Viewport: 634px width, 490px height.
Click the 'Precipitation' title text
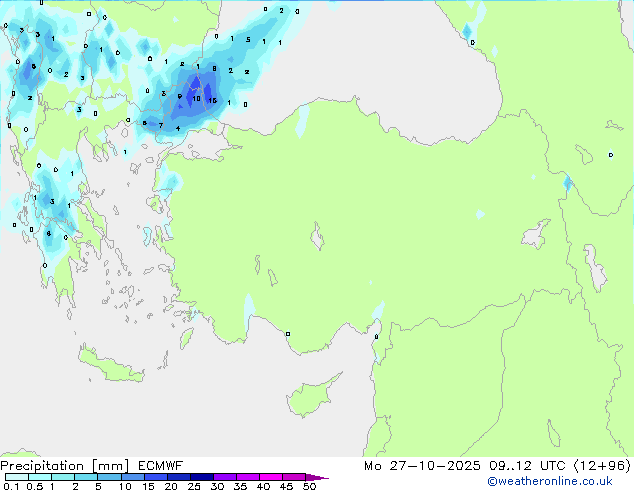point(42,466)
